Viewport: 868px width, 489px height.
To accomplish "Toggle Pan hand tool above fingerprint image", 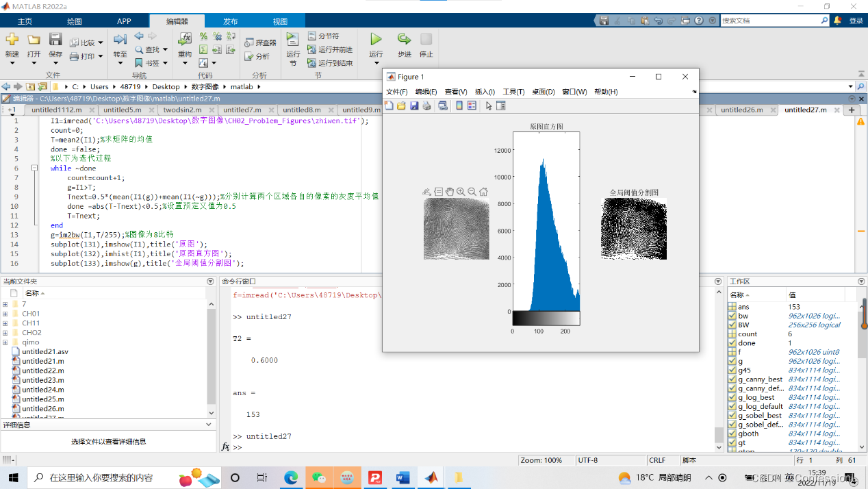I will (449, 192).
